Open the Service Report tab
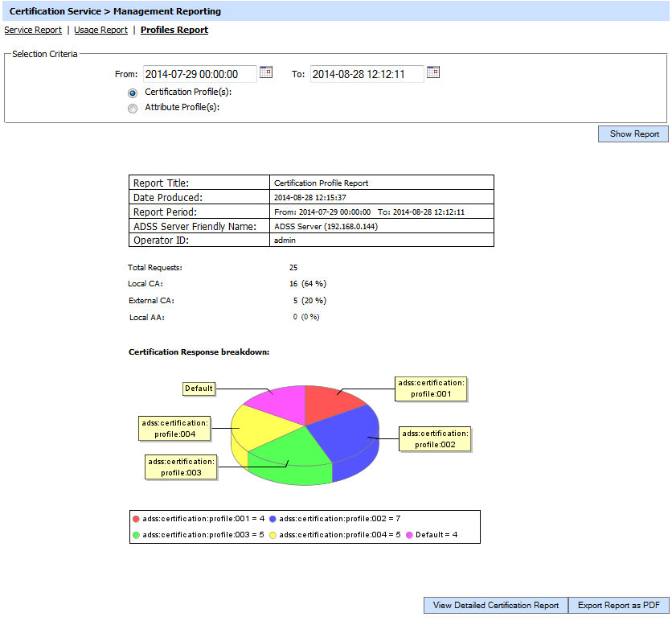 [x=33, y=30]
